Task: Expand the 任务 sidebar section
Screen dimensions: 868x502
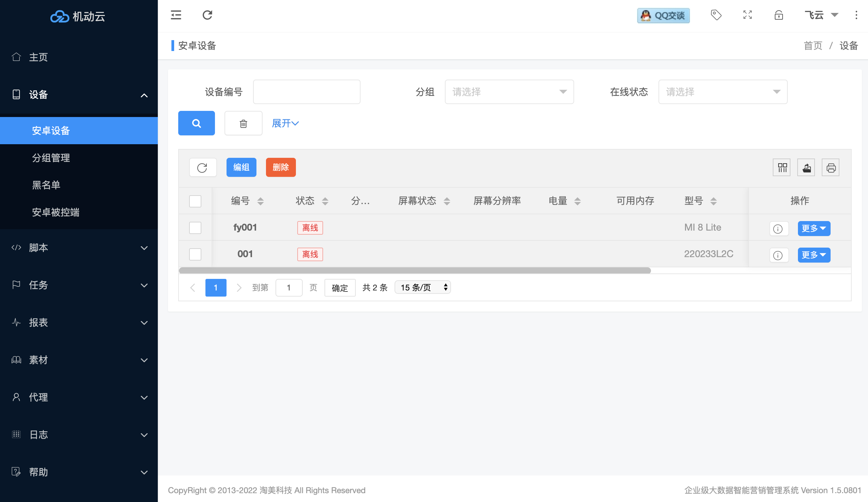Action: 79,285
